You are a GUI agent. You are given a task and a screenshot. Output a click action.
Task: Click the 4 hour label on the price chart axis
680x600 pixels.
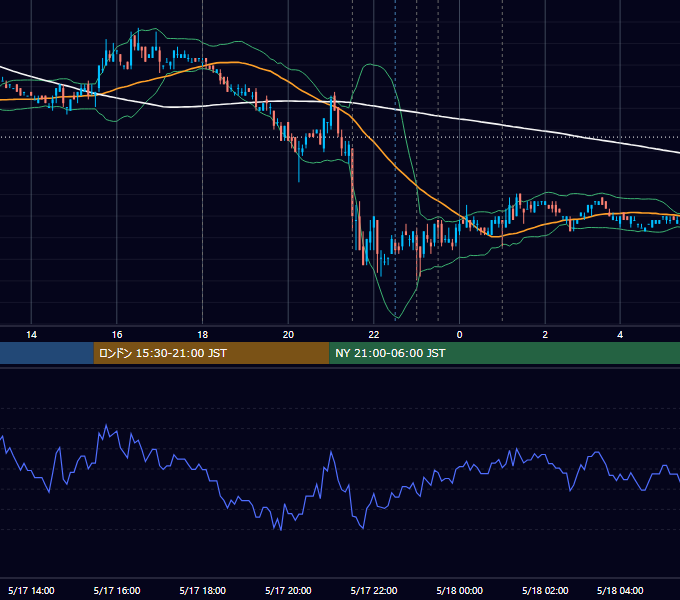620,335
